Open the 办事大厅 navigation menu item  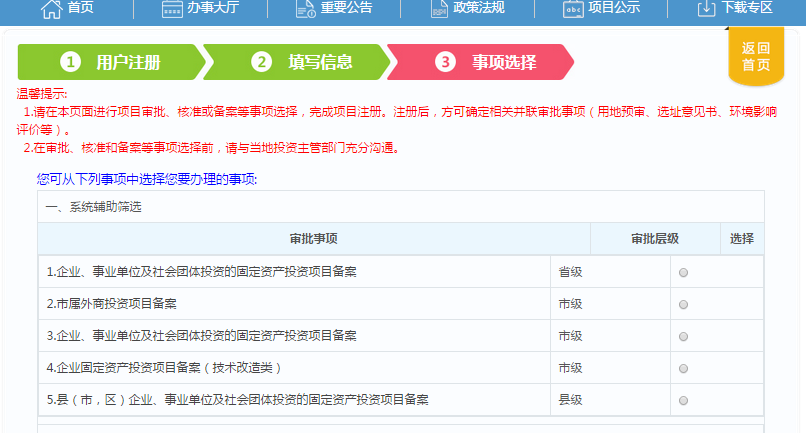tap(215, 8)
